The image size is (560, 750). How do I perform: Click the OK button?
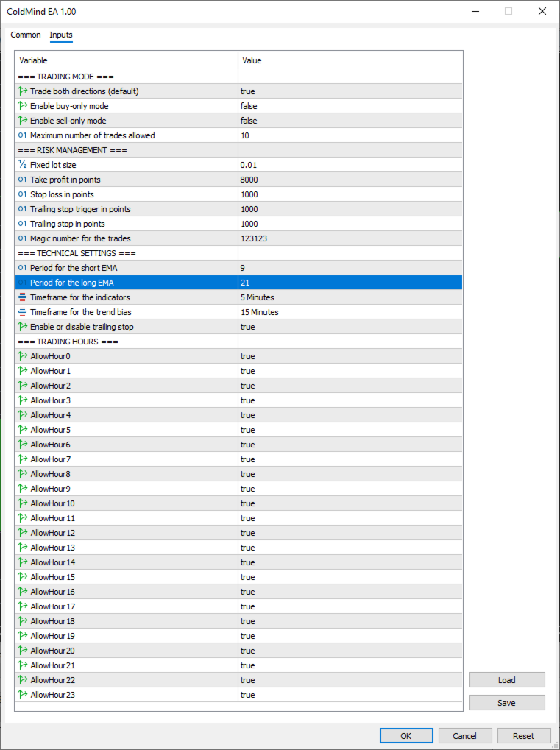point(406,736)
